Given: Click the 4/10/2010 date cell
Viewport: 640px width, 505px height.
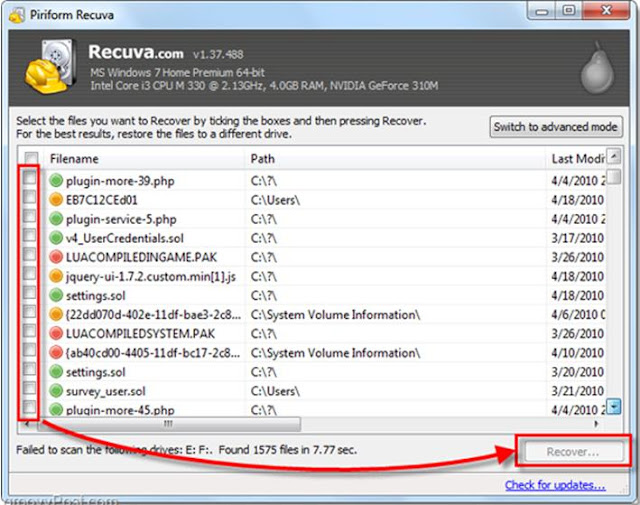Looking at the screenshot, I should [577, 353].
